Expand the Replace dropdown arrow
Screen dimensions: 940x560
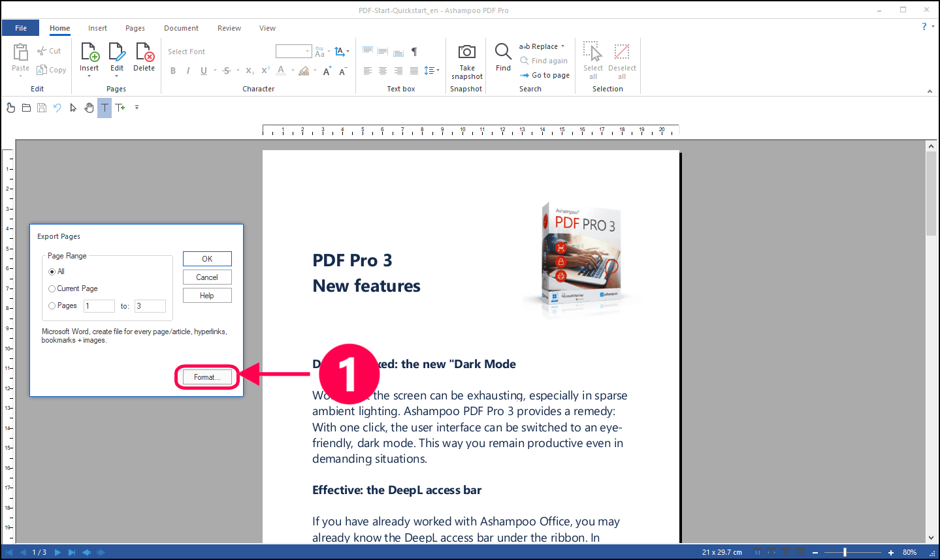[562, 46]
